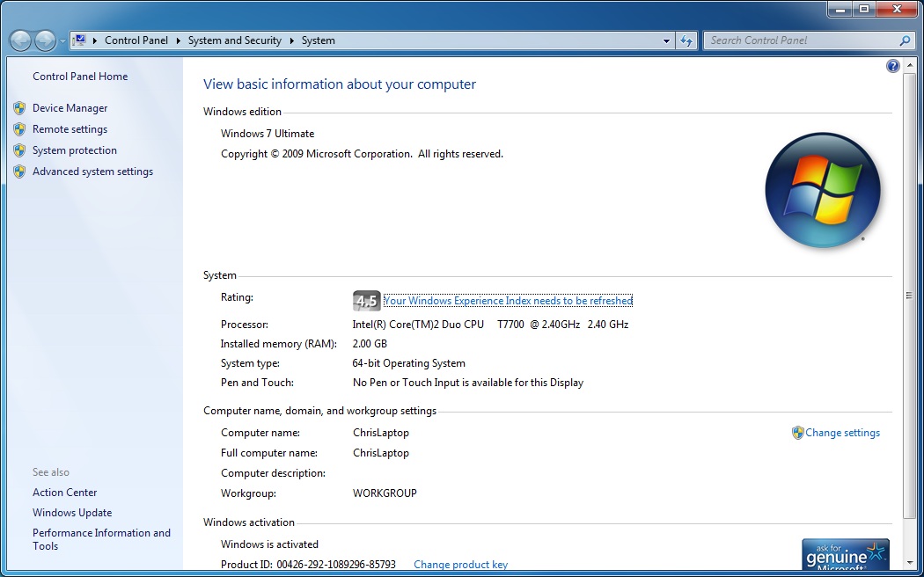Click the vertical scrollbar up arrow
The width and height of the screenshot is (924, 577).
[909, 65]
